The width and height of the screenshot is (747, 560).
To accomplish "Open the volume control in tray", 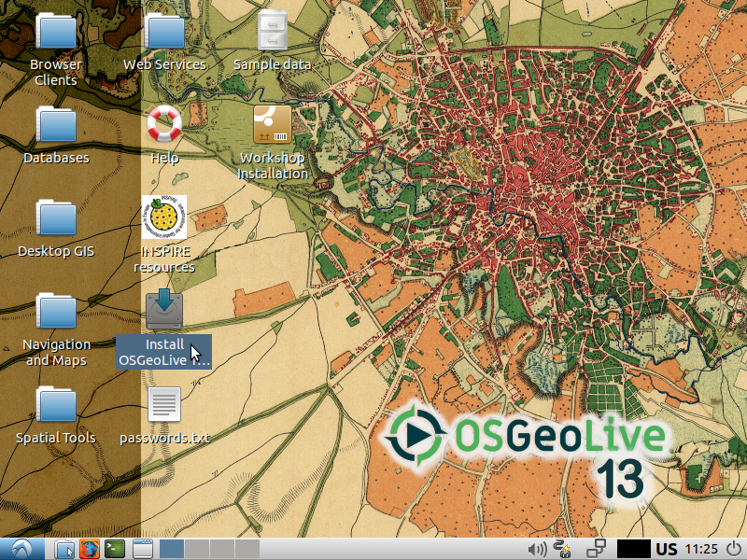I will [x=537, y=549].
